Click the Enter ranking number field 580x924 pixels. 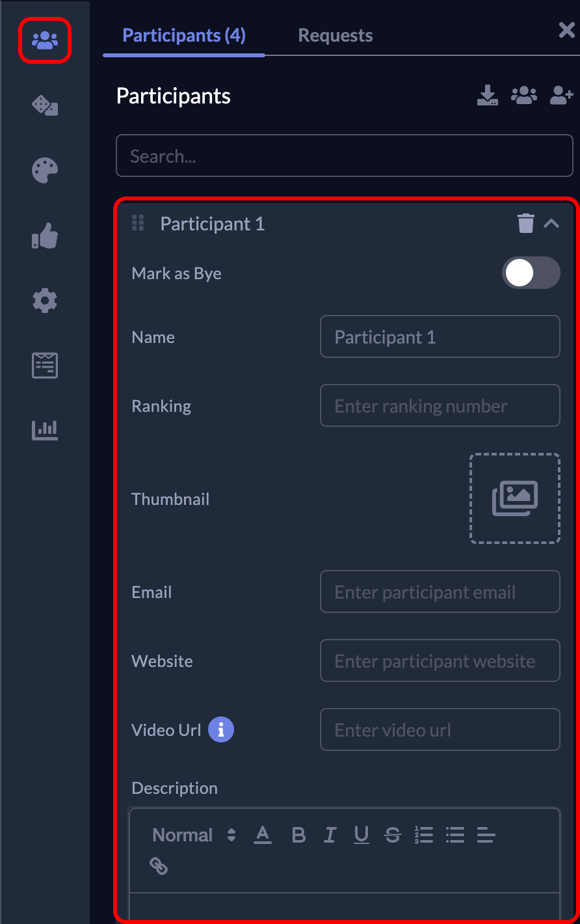click(440, 406)
